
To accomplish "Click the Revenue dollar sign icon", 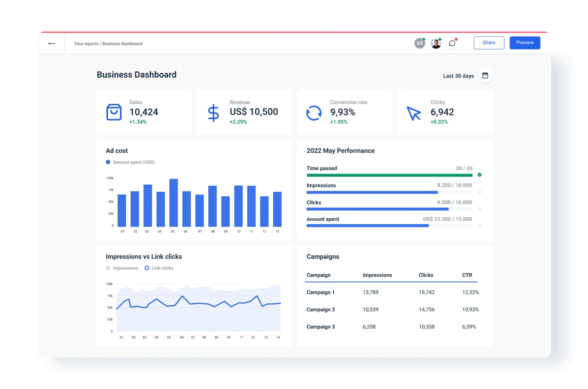I will coord(214,113).
